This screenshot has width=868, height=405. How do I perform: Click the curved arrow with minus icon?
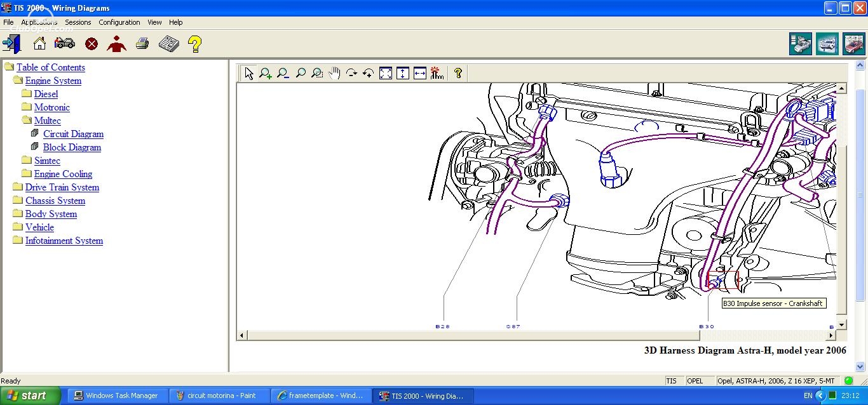point(351,73)
